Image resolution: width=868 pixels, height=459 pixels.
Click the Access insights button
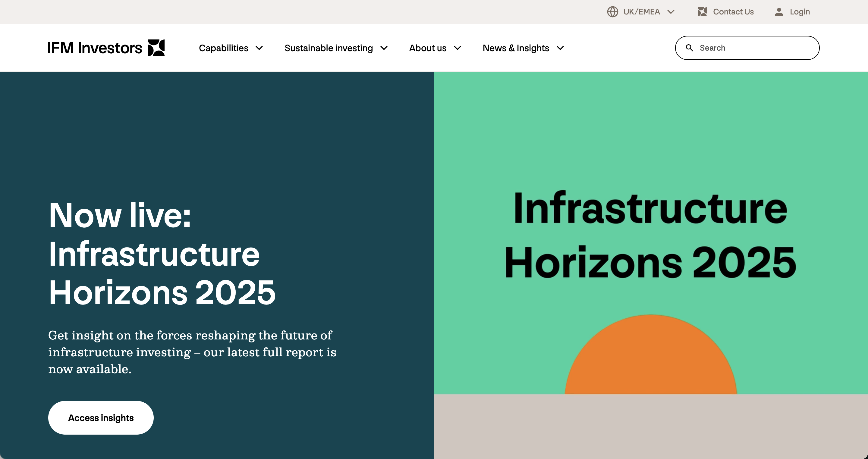coord(101,417)
